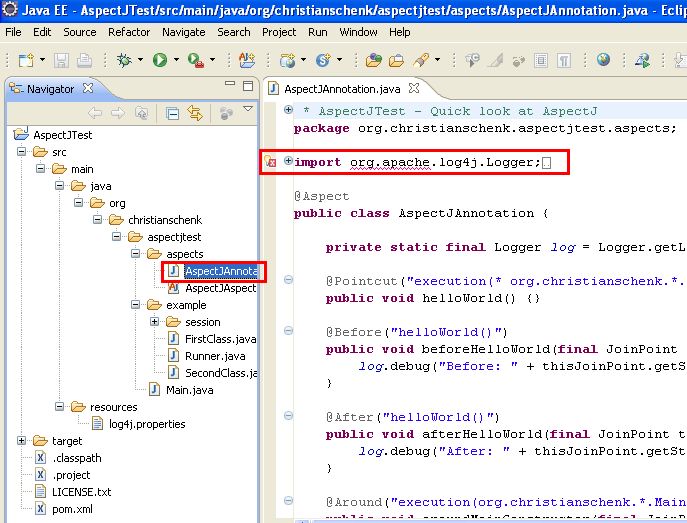Screen dimensions: 687x523
Task: Click the AJ AspectJ build icon
Action: tap(247, 60)
